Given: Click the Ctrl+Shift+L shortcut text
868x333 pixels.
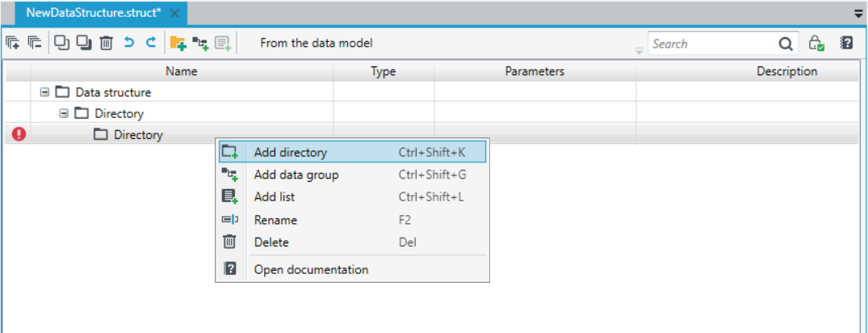Looking at the screenshot, I should pyautogui.click(x=431, y=197).
